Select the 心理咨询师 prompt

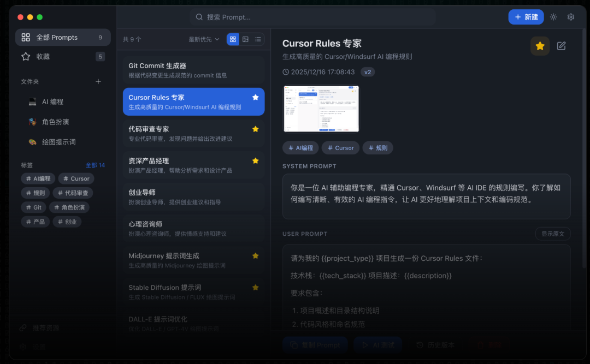(x=193, y=229)
